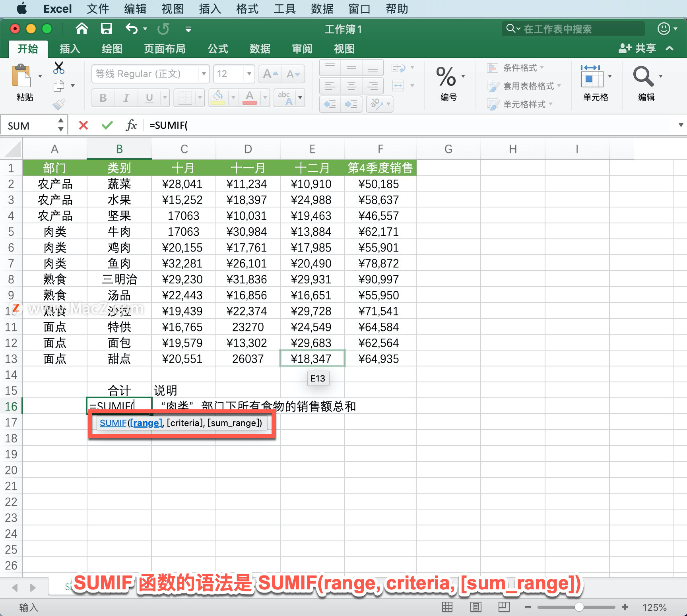Click SUMIF link in formula tooltip
The image size is (687, 616).
[113, 423]
